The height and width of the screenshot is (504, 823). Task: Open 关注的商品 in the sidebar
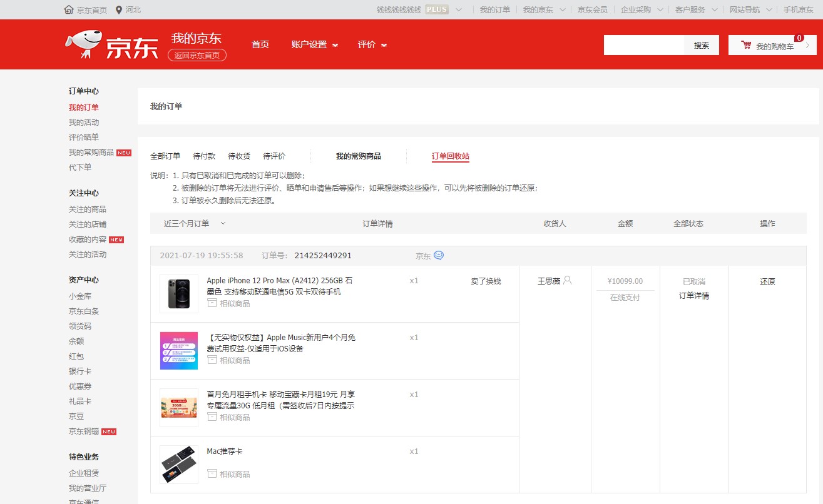pyautogui.click(x=88, y=209)
